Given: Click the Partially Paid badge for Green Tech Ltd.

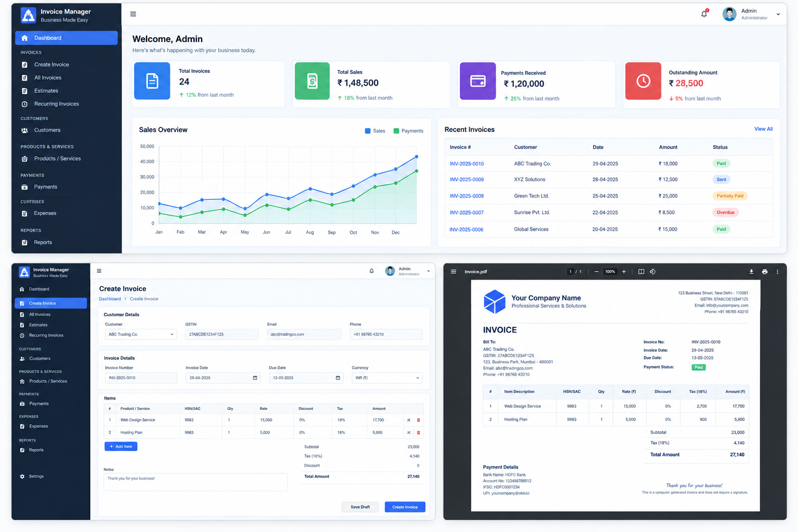Looking at the screenshot, I should tap(730, 196).
